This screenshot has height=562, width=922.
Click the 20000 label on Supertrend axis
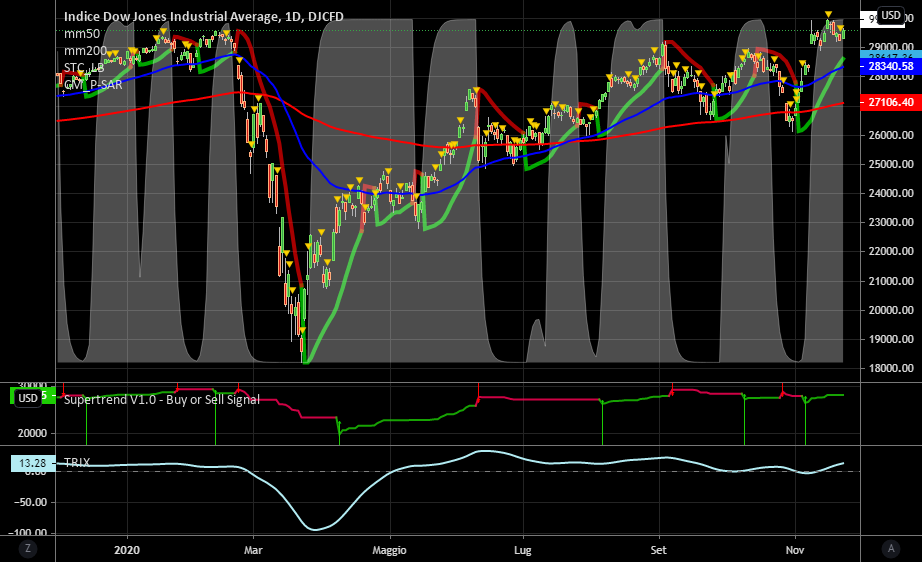tap(32, 433)
